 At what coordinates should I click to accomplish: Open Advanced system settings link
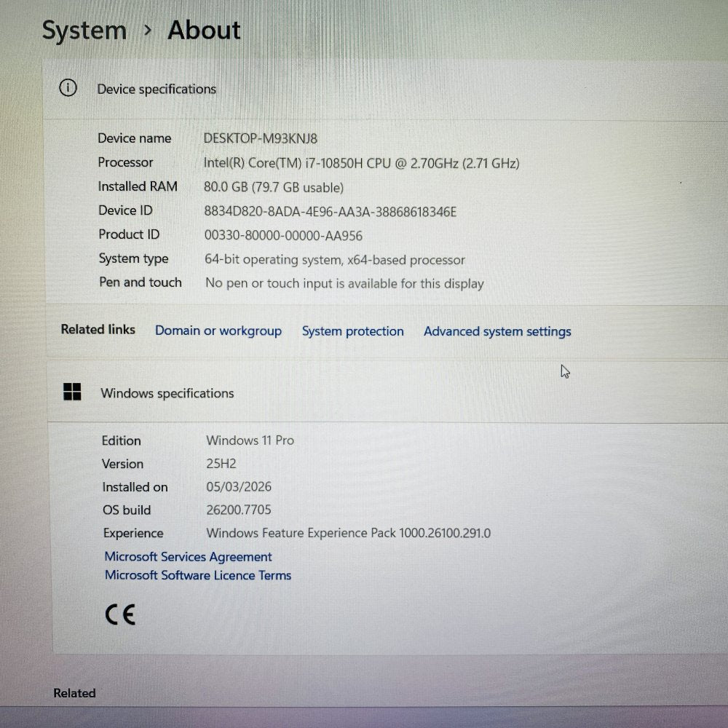pyautogui.click(x=497, y=331)
